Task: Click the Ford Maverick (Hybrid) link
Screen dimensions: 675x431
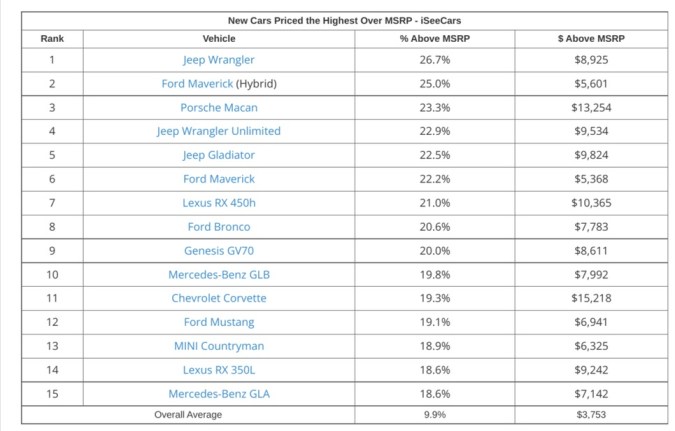Action: pyautogui.click(x=197, y=84)
